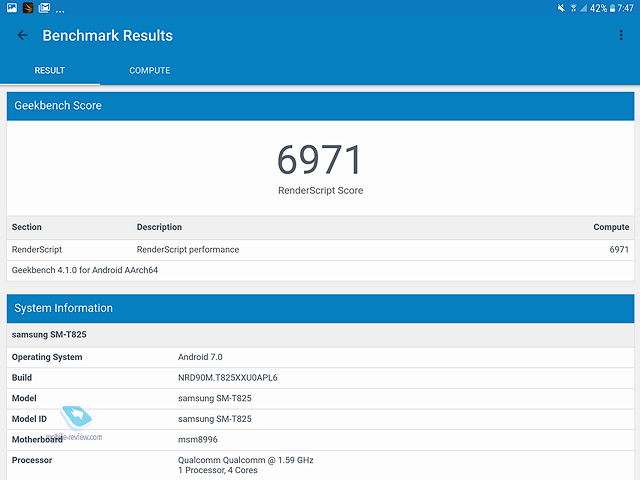Switch to the COMPUTE tab
640x480 pixels.
point(150,70)
